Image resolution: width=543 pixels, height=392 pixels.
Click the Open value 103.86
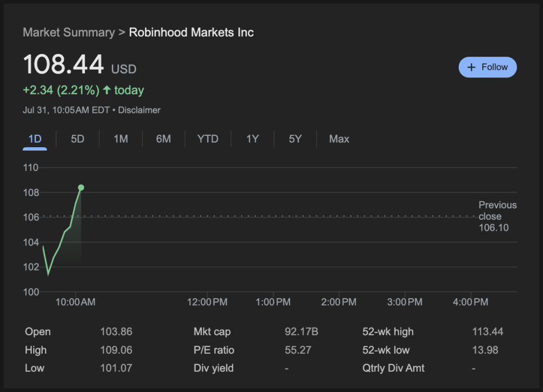[116, 332]
